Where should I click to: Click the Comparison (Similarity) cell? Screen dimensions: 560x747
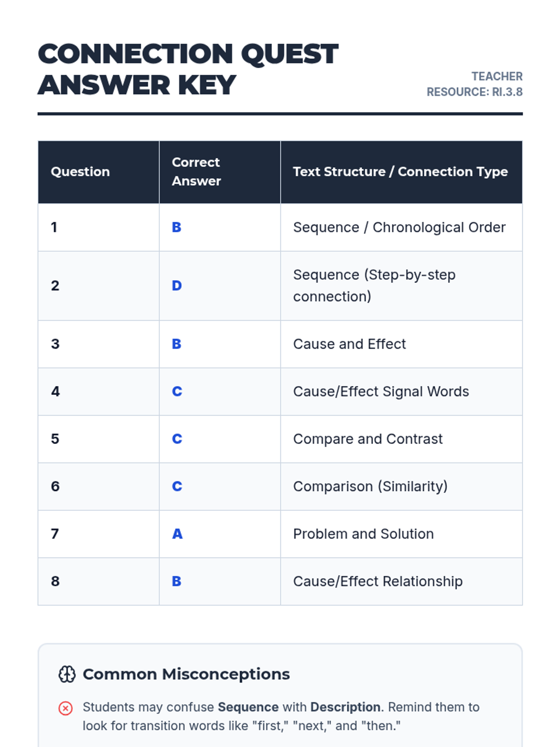coord(370,486)
